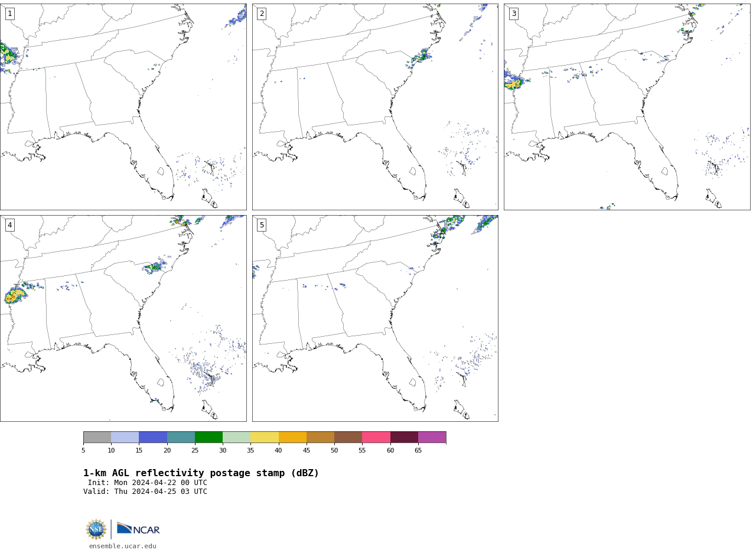Click the gray 5-10 dBZ swatch
This screenshot has width=756, height=553.
[97, 437]
